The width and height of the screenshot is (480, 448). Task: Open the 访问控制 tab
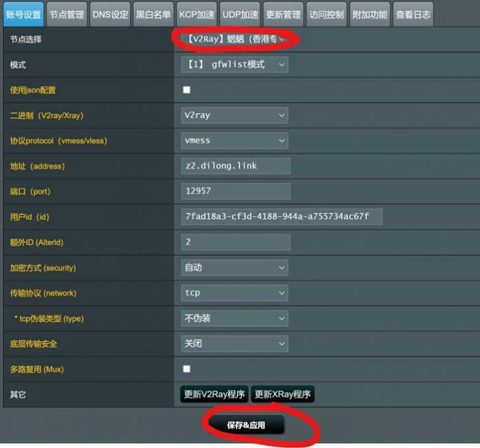click(326, 14)
